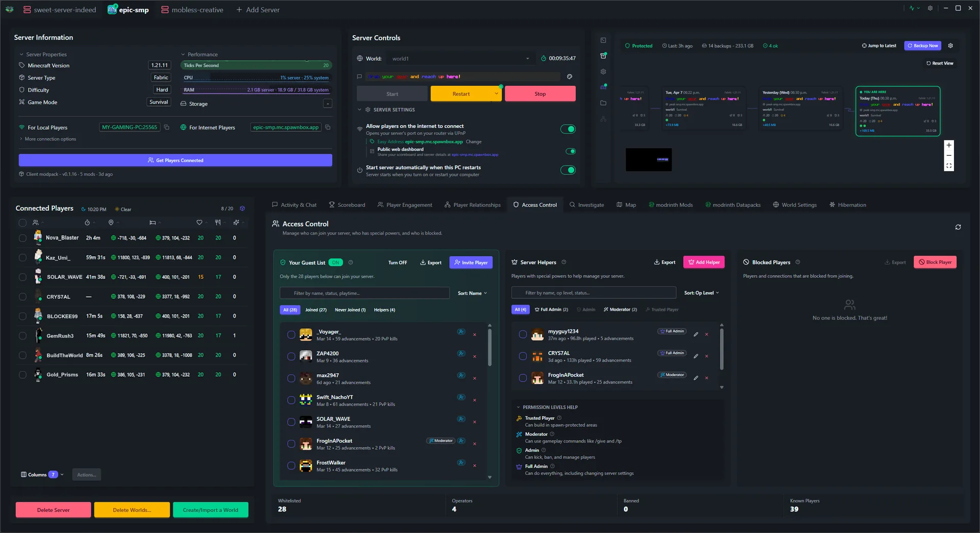Disable server auto-start when PC restarts
The height and width of the screenshot is (533, 980).
coord(568,170)
